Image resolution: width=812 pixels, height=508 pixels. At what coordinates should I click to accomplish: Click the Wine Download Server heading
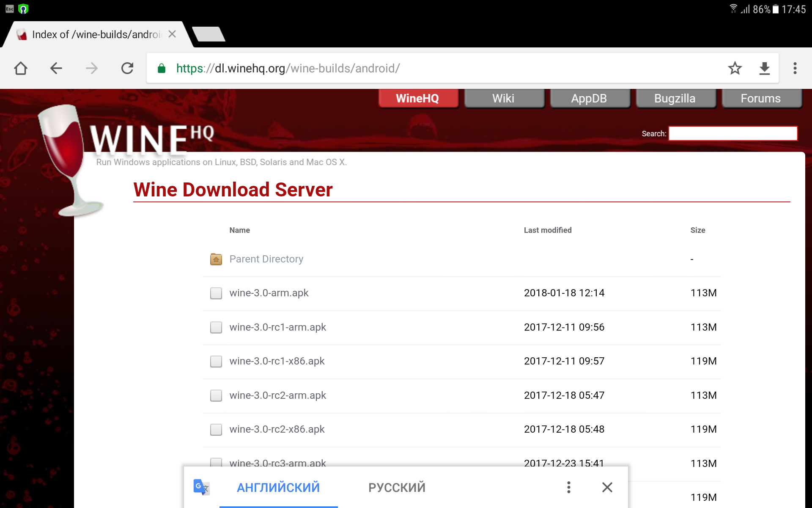click(x=233, y=190)
